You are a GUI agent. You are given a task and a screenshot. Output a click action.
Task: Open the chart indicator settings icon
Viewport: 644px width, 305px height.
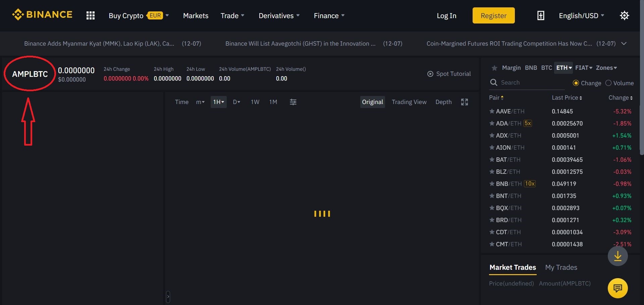pyautogui.click(x=293, y=102)
